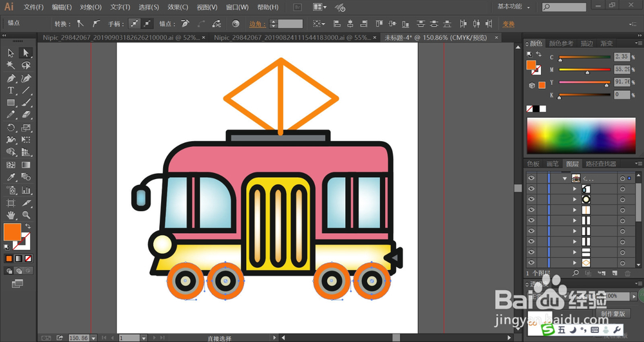
Task: Open the 窗口(W) menu
Action: [237, 7]
